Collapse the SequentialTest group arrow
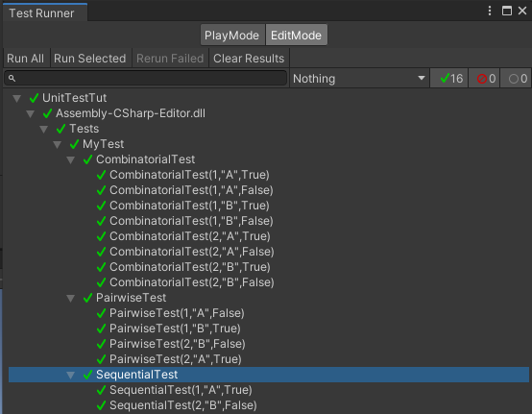 (70, 375)
